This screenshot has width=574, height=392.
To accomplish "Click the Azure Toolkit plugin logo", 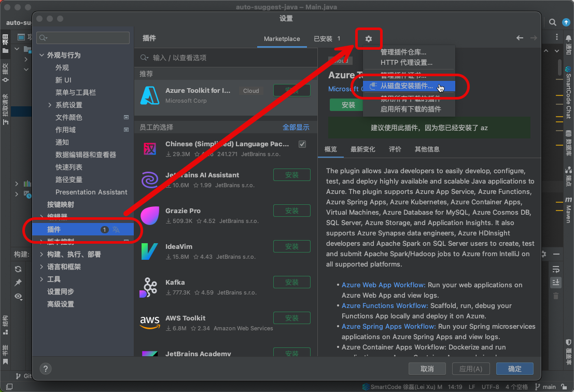I will (x=150, y=95).
